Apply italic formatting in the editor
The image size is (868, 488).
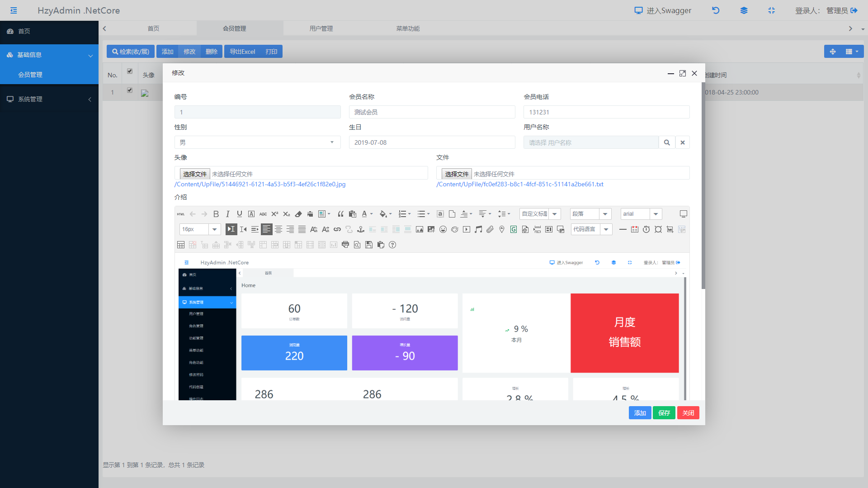click(228, 214)
